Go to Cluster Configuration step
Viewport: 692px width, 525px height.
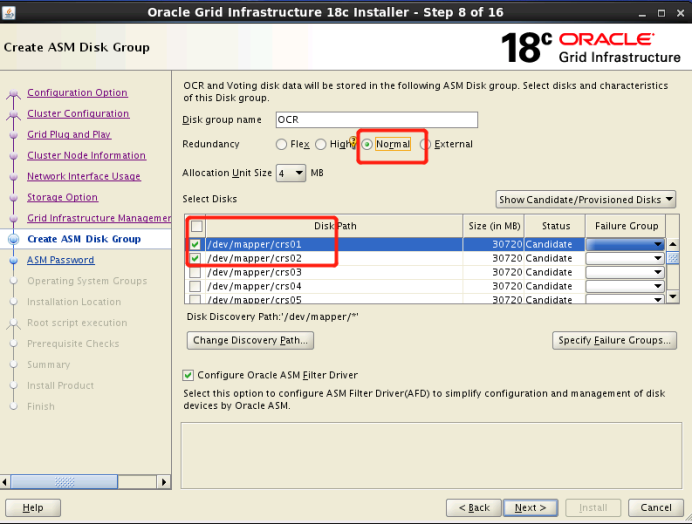(78, 114)
